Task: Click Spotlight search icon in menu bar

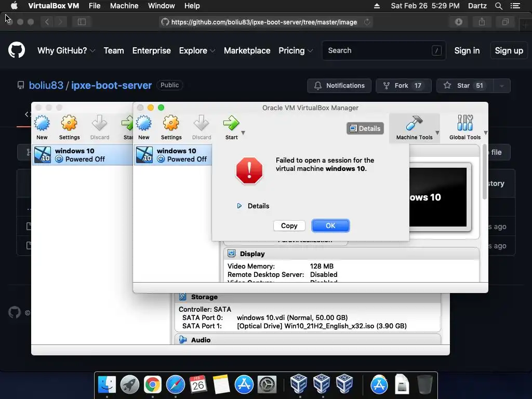Action: tap(499, 6)
